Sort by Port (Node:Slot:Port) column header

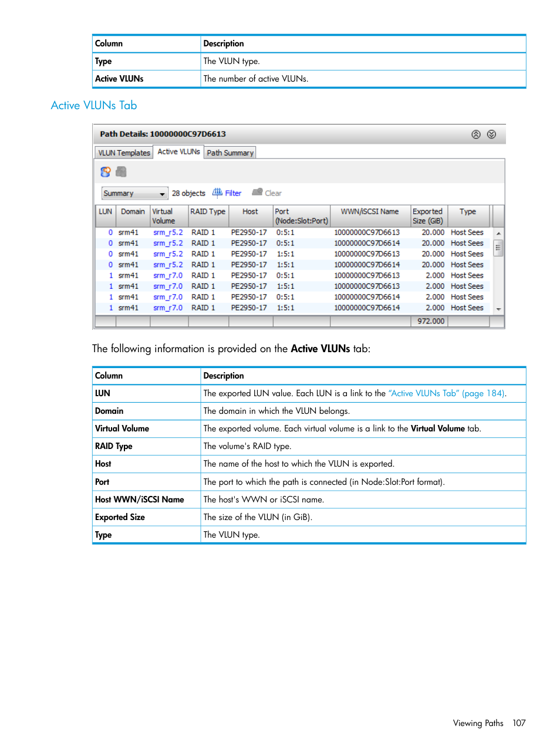(x=302, y=216)
